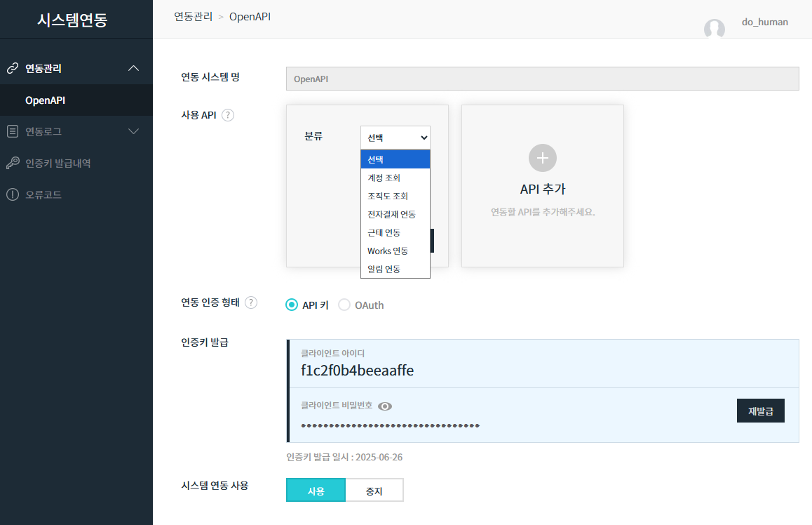Screen dimensions: 812x525
Task: Click the 연동로그 document icon in sidebar
Action: click(x=12, y=131)
